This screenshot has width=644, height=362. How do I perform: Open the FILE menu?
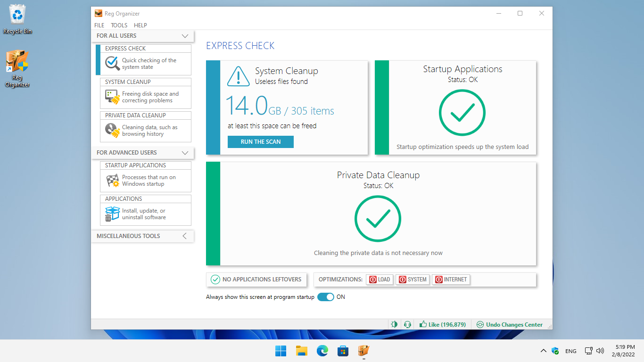pyautogui.click(x=99, y=25)
